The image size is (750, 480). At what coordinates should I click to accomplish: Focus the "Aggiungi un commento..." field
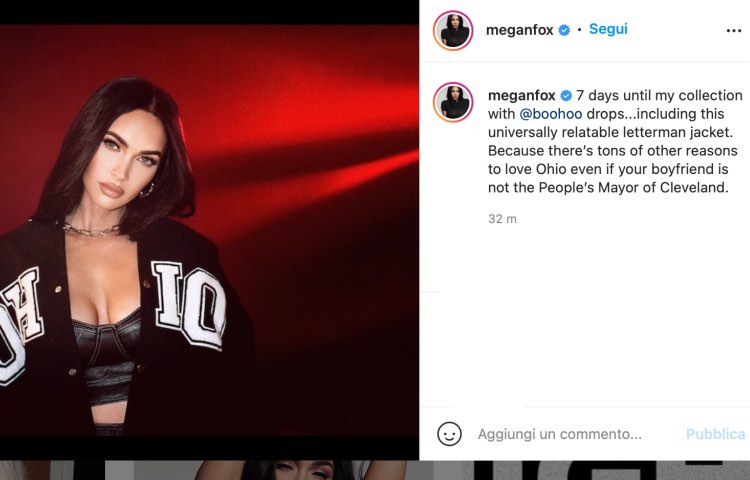point(560,434)
